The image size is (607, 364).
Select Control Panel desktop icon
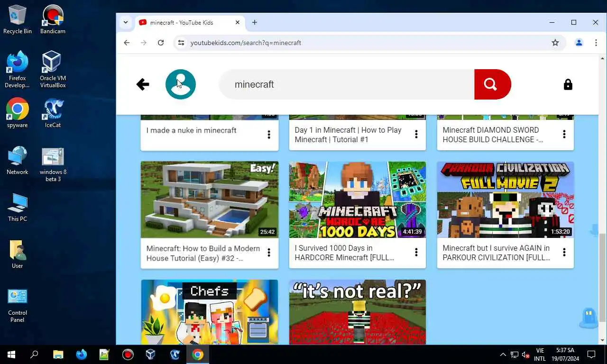click(x=18, y=305)
